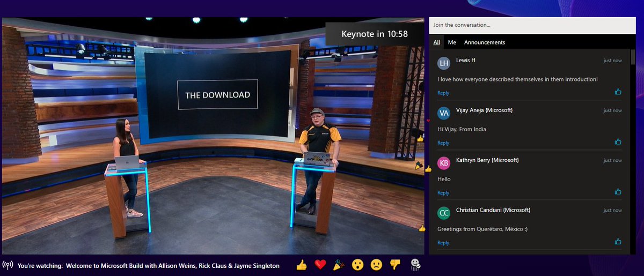Select the Christian Candiani {Microsoft} name
The width and height of the screenshot is (644, 276).
493,210
